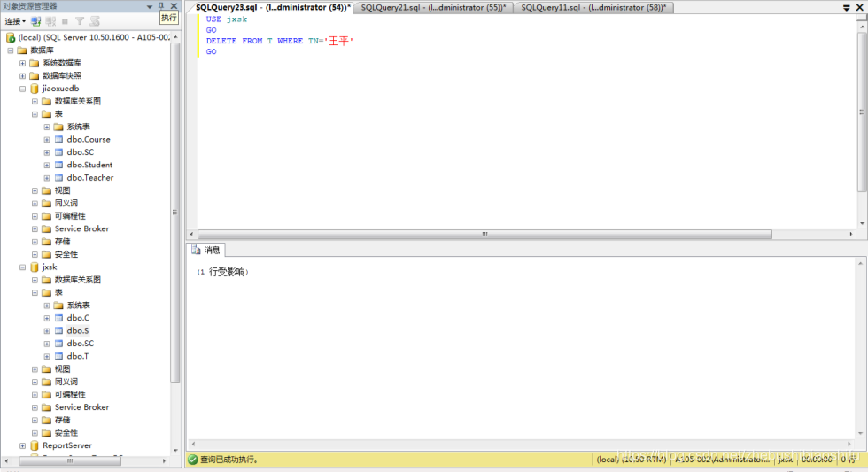868x472 pixels.
Task: Collapse the jxsk database node
Action: click(x=23, y=267)
